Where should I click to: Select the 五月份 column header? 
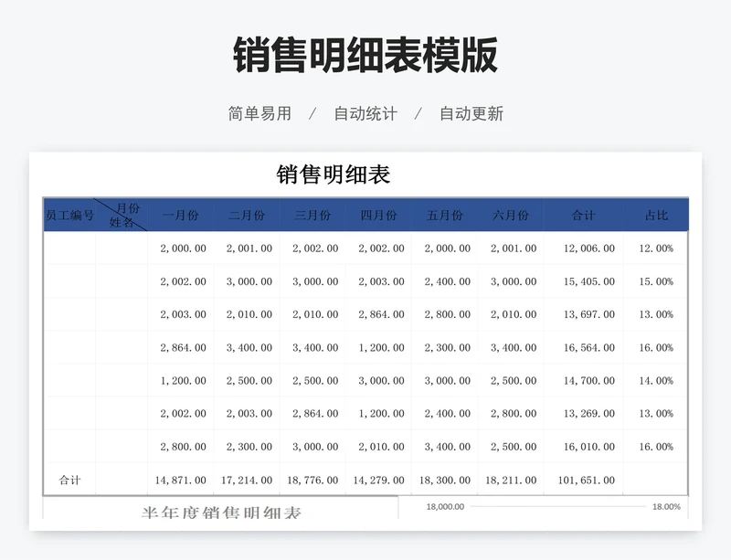pyautogui.click(x=445, y=215)
